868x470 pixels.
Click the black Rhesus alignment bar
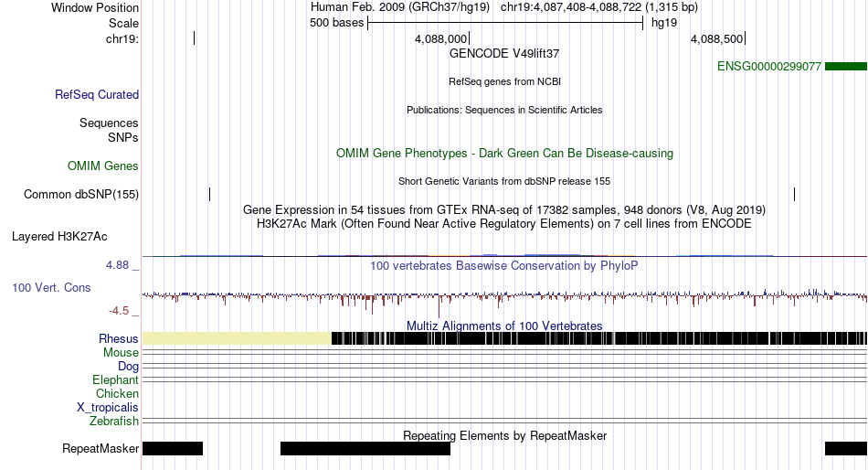(x=599, y=338)
